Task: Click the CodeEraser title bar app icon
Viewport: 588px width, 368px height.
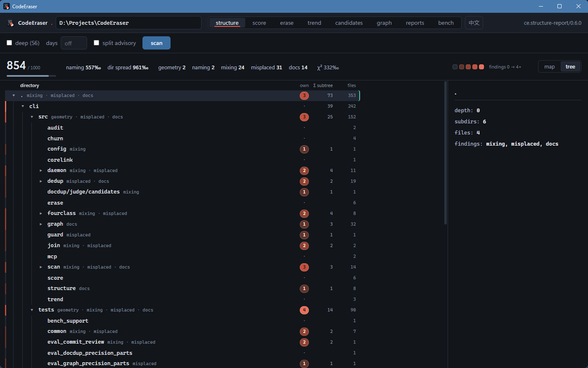Action: coord(7,6)
